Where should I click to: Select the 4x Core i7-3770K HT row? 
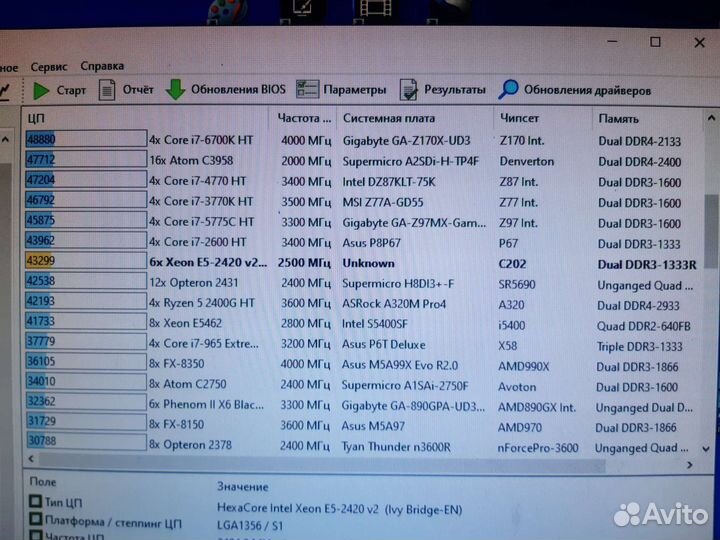pyautogui.click(x=201, y=201)
